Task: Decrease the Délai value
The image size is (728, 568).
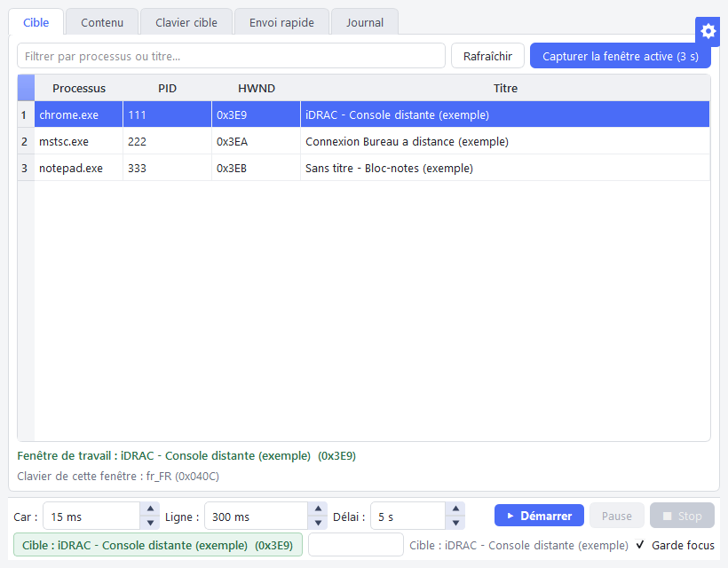Action: (455, 523)
